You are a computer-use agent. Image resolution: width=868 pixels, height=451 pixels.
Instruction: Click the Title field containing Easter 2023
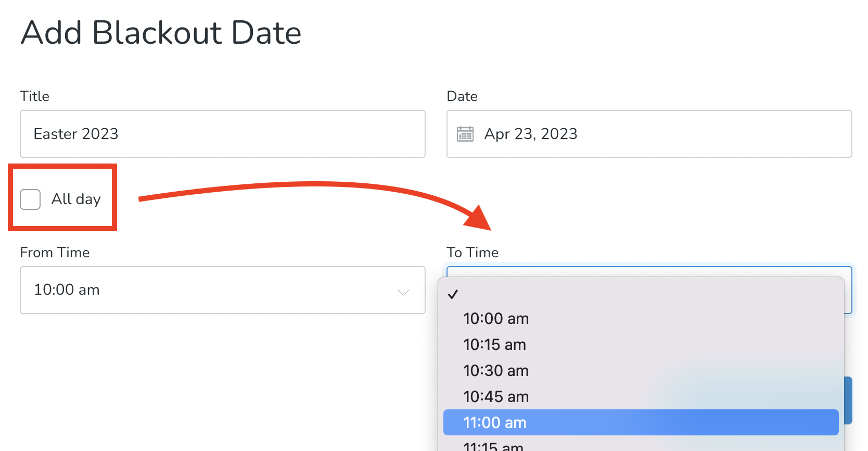222,134
